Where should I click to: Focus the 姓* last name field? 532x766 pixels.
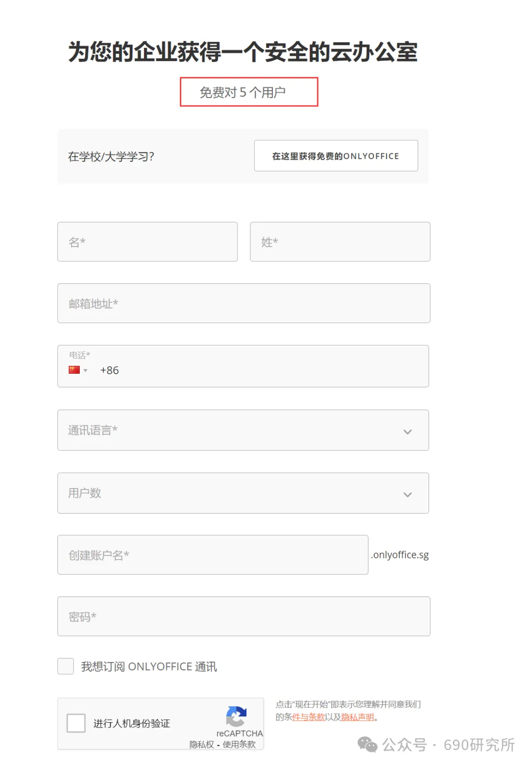click(x=340, y=242)
